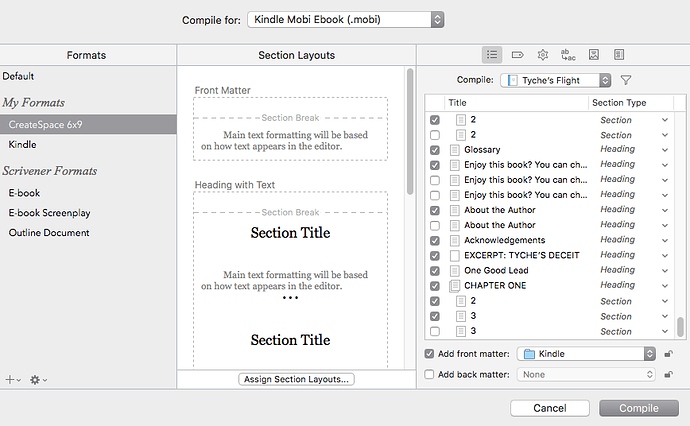Screen dimensions: 690x426
Task: Click the Section Type column header
Action: 619,103
